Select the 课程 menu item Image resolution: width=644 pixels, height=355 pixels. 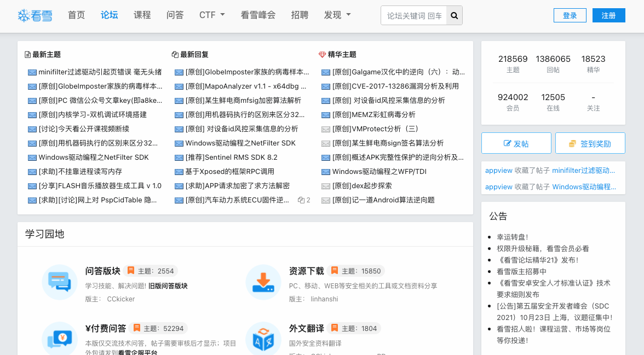(142, 15)
